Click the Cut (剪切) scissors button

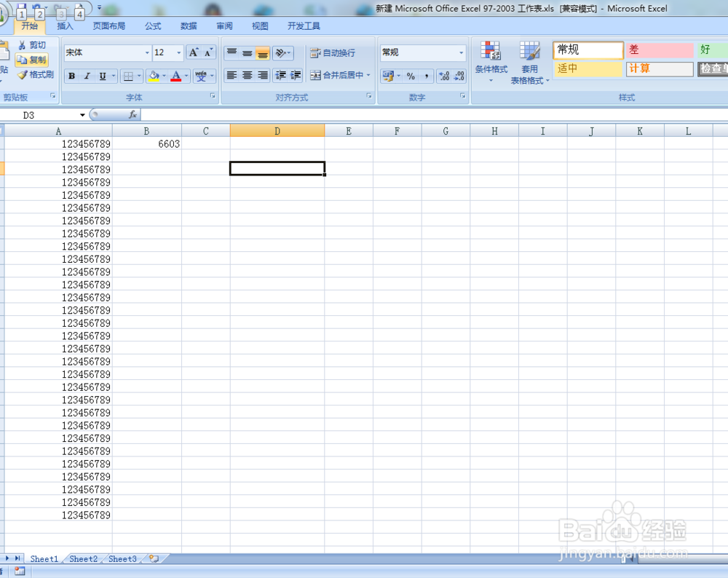tap(31, 45)
